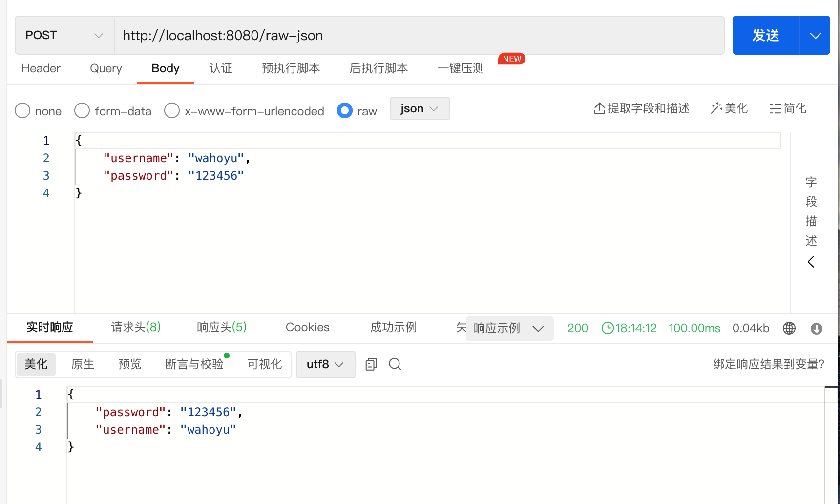Open the 可视化 response tab
The height and width of the screenshot is (504, 840).
pyautogui.click(x=265, y=364)
